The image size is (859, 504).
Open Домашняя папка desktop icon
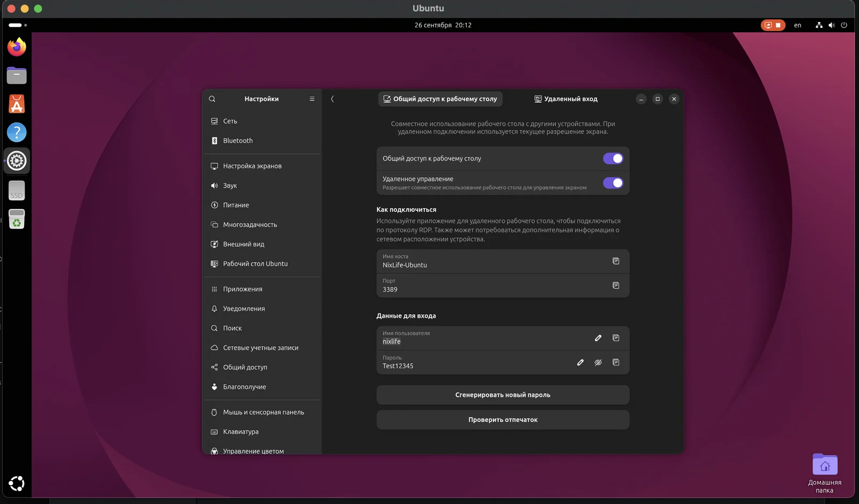[x=825, y=473]
